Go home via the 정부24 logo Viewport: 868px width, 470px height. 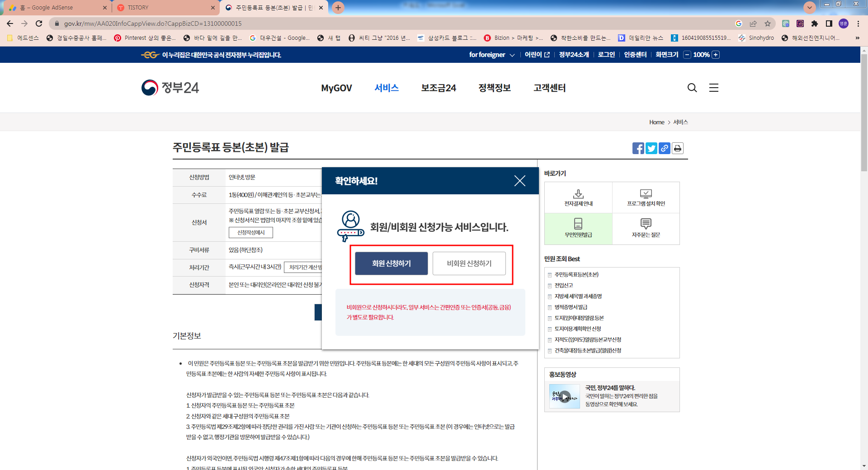170,88
